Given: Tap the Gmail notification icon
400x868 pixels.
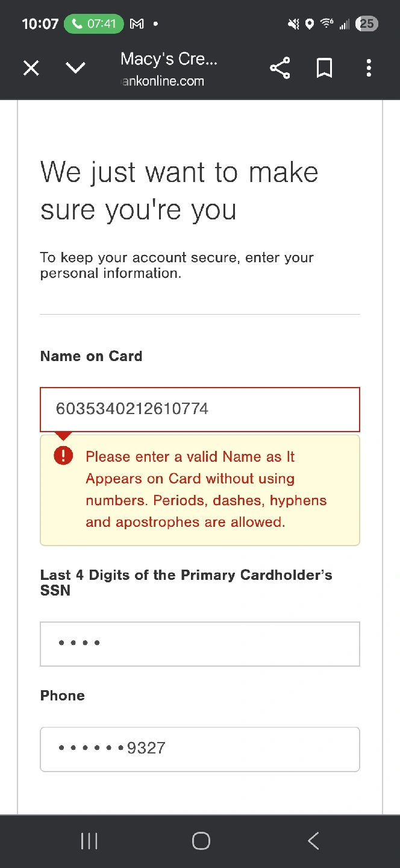Looking at the screenshot, I should 137,24.
